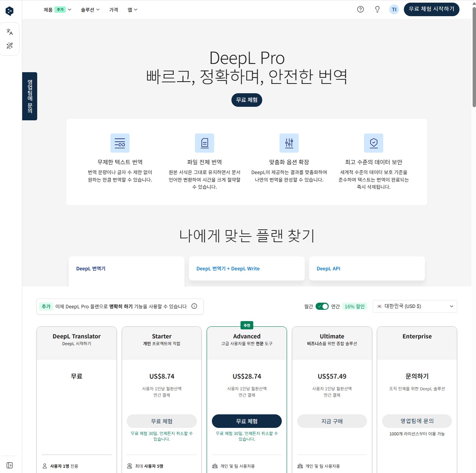Click the page vertical scrollbar thumb
This screenshot has width=476, height=473.
click(x=474, y=56)
